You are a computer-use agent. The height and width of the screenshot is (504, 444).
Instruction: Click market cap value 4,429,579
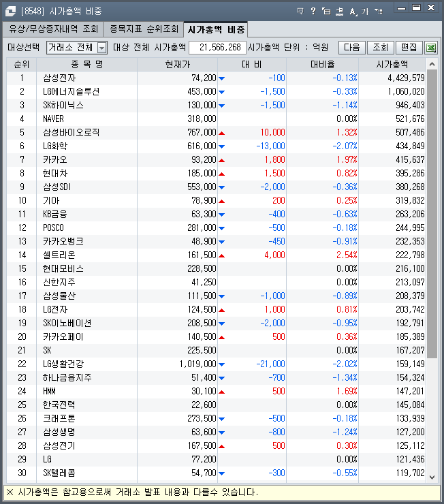click(x=406, y=78)
